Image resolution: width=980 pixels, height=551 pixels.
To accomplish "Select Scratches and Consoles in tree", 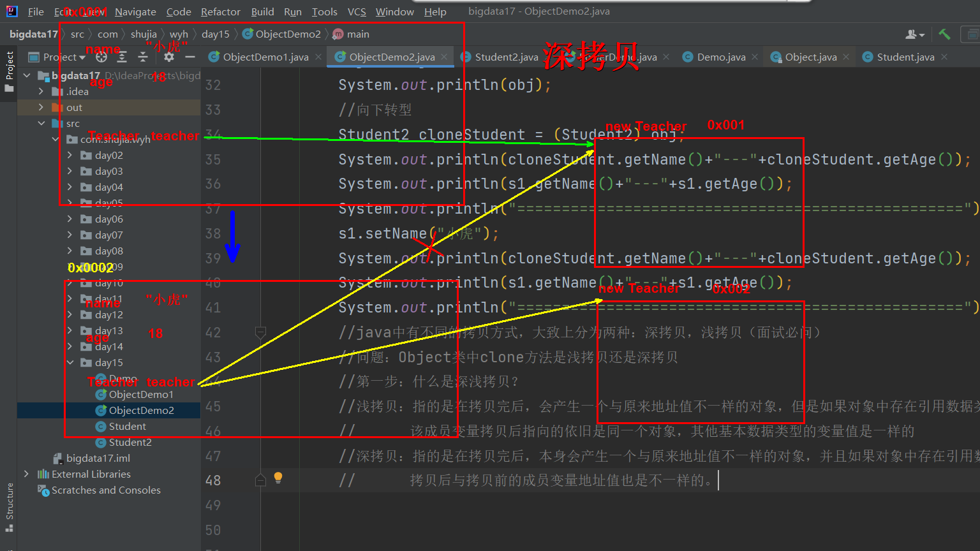I will point(106,490).
